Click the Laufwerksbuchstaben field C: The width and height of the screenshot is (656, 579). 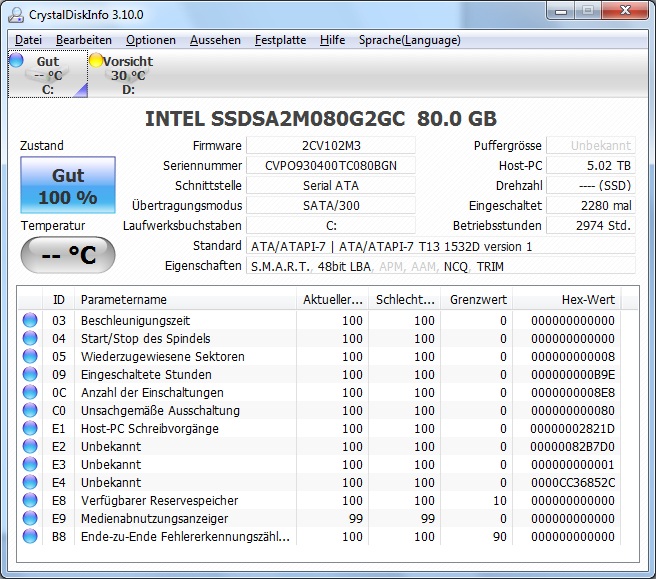(x=331, y=226)
